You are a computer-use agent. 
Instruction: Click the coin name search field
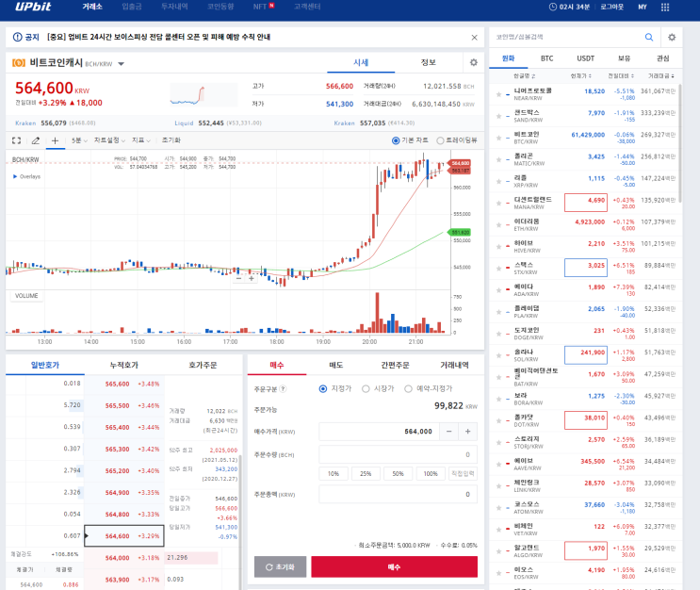[567, 37]
